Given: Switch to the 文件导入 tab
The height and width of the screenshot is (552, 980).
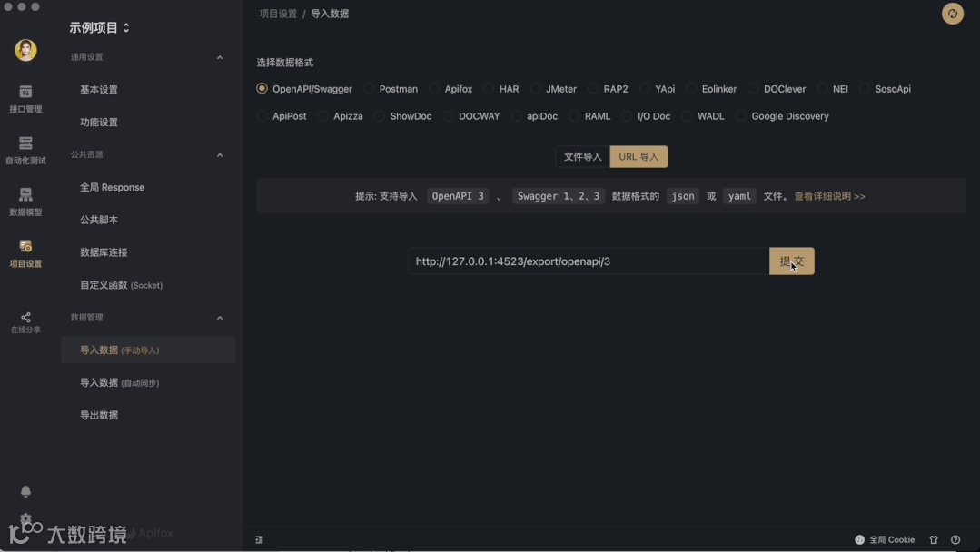Looking at the screenshot, I should pyautogui.click(x=582, y=157).
